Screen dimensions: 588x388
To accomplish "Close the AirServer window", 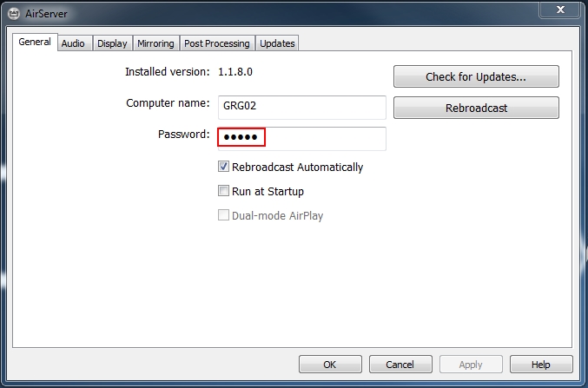I will (x=560, y=10).
